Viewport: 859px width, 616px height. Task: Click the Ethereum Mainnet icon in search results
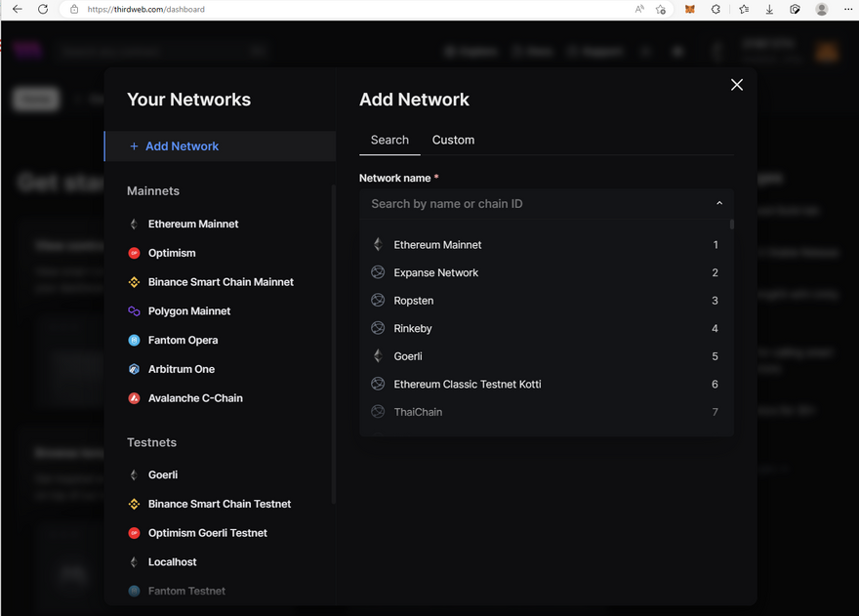click(x=378, y=244)
